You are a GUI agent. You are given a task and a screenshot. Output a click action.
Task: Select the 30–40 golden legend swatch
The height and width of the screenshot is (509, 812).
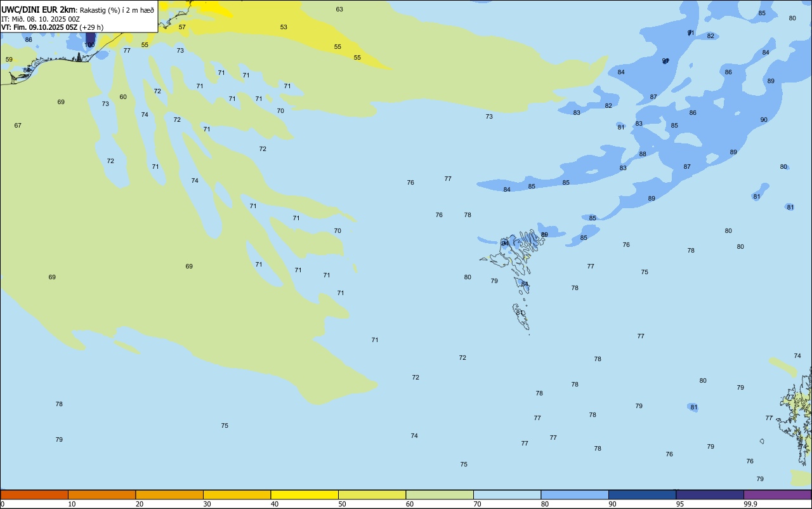click(x=237, y=494)
